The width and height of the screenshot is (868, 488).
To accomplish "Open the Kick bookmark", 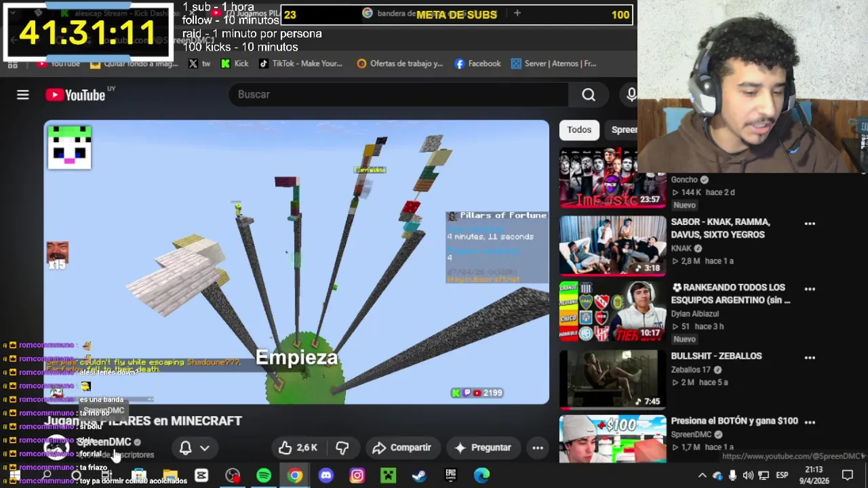I will (x=235, y=64).
